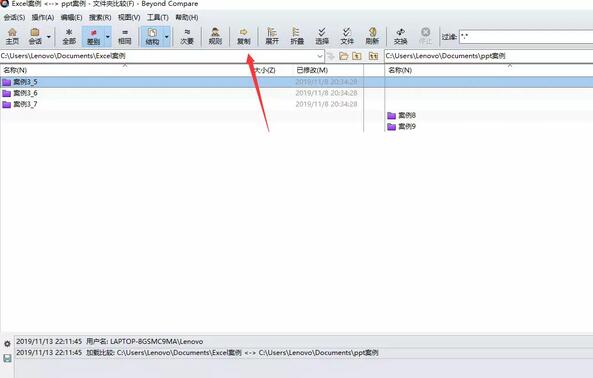Viewport: 593px width, 378px height.
Task: Toggle the Differences (差别) filter
Action: pos(93,37)
